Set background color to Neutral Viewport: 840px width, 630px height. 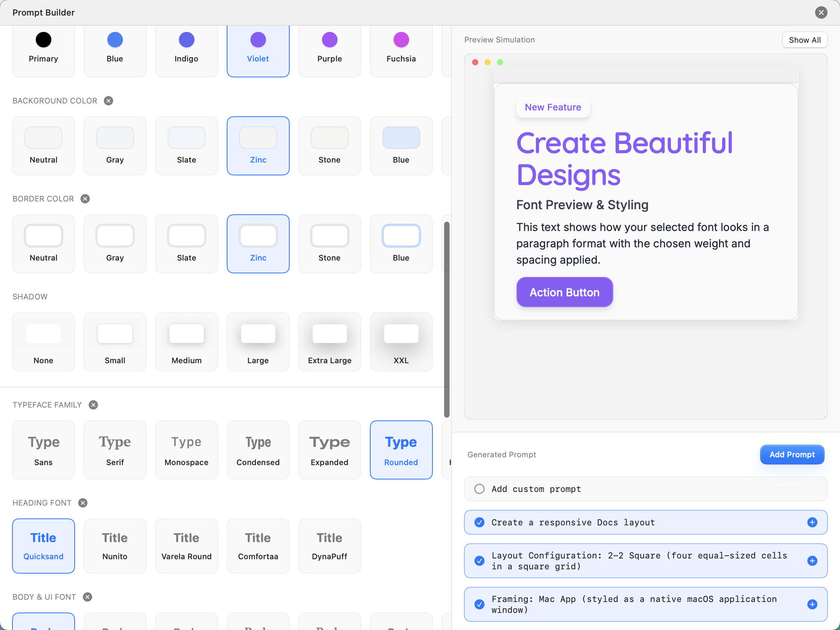[x=44, y=146]
